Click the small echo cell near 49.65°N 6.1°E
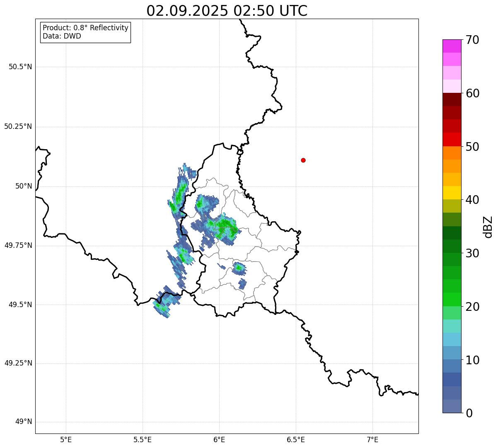 click(x=239, y=268)
